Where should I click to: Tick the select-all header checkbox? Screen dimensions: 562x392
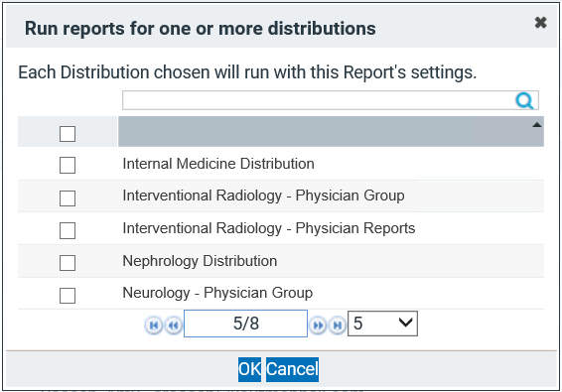click(68, 134)
